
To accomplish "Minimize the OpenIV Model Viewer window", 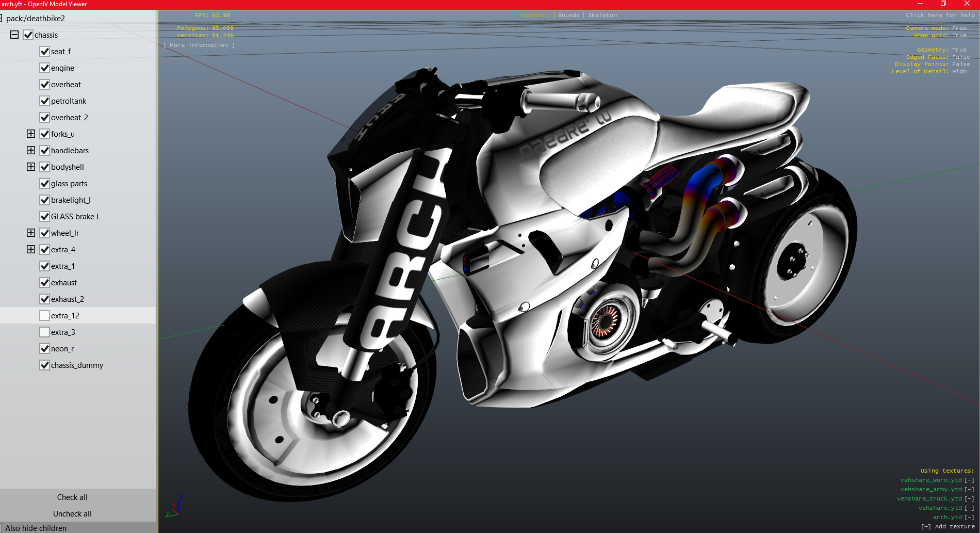I will (920, 4).
